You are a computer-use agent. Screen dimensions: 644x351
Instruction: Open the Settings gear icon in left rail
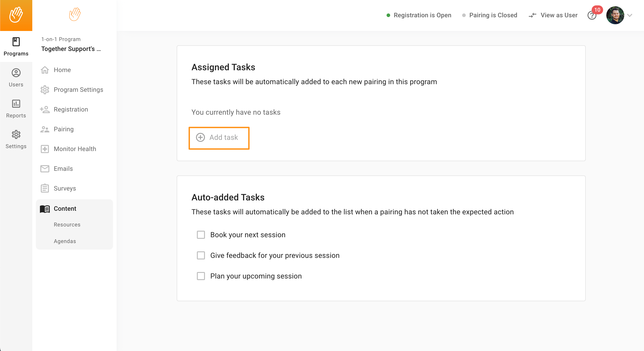[16, 135]
